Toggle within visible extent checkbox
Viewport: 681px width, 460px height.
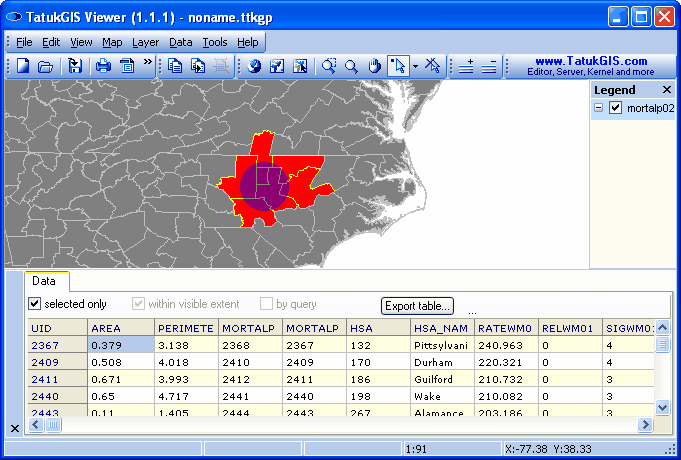tap(138, 304)
